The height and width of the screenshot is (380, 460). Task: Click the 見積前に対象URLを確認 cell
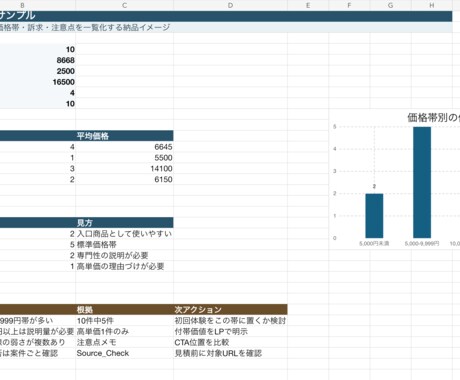pyautogui.click(x=230, y=353)
